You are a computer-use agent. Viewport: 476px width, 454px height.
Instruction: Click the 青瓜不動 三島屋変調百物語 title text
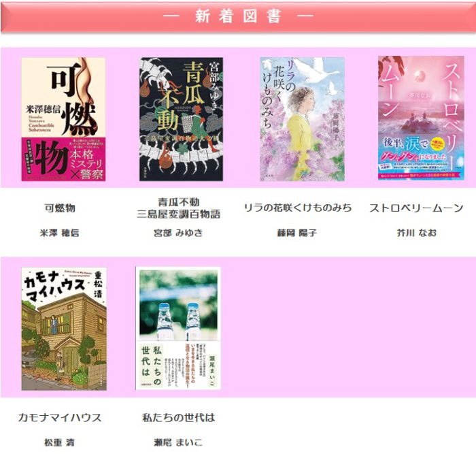pos(178,208)
